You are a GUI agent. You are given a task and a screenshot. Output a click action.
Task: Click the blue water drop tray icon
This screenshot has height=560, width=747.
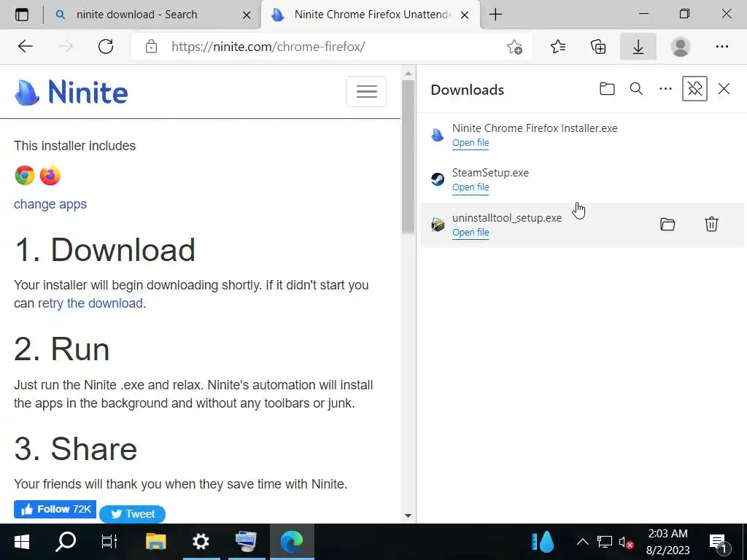tap(543, 542)
